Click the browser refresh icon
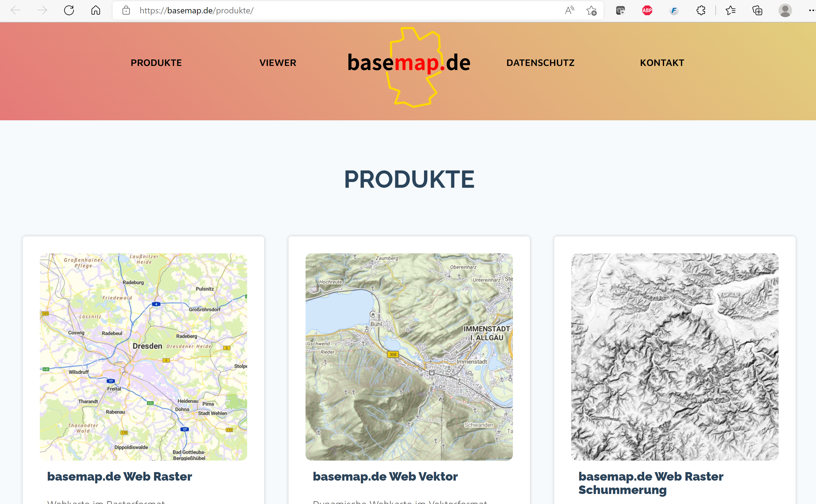Screen dimensions: 816x504 point(69,10)
